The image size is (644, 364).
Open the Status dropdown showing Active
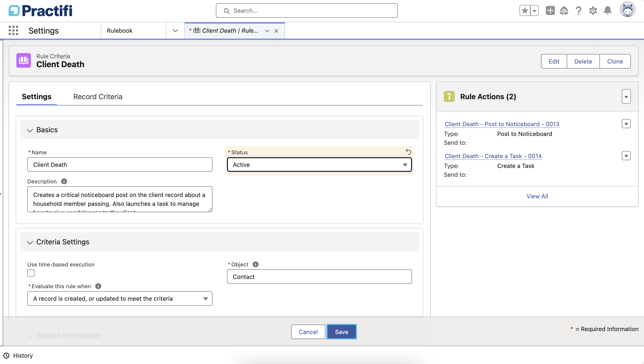[x=319, y=165]
